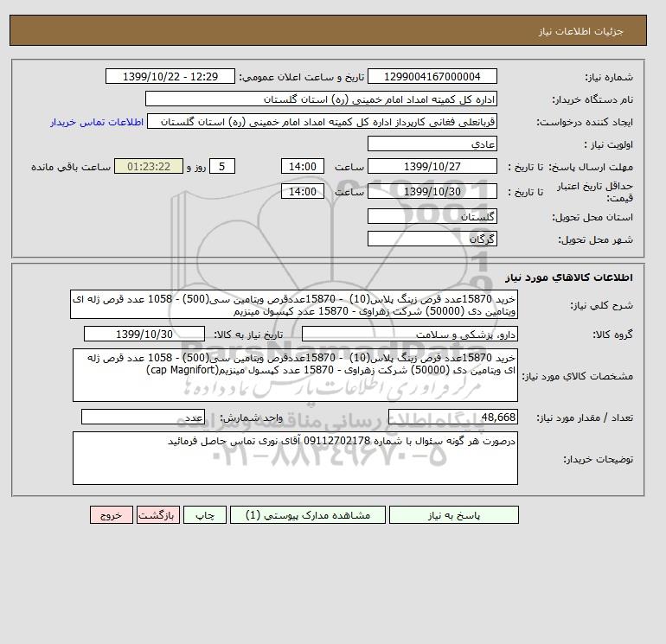Click need-by date field next to 'تاریخ نیاز به کالا'
This screenshot has width=666, height=644.
[x=144, y=334]
